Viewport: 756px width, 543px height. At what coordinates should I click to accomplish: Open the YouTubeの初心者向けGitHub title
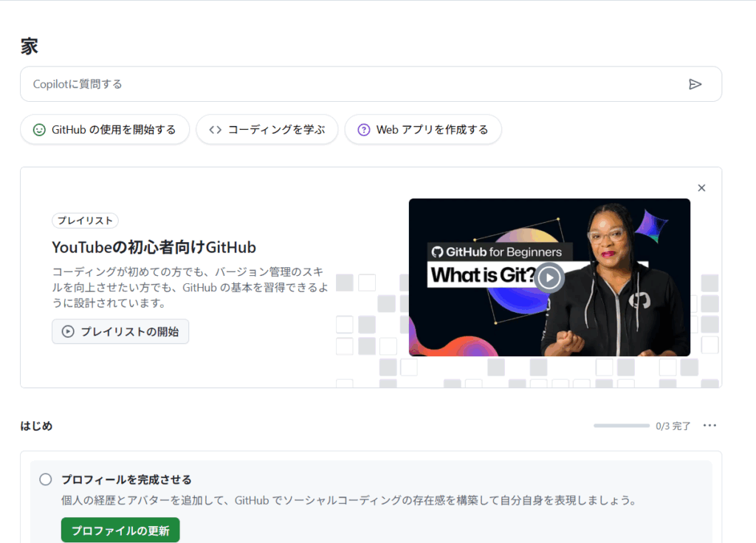(x=154, y=246)
